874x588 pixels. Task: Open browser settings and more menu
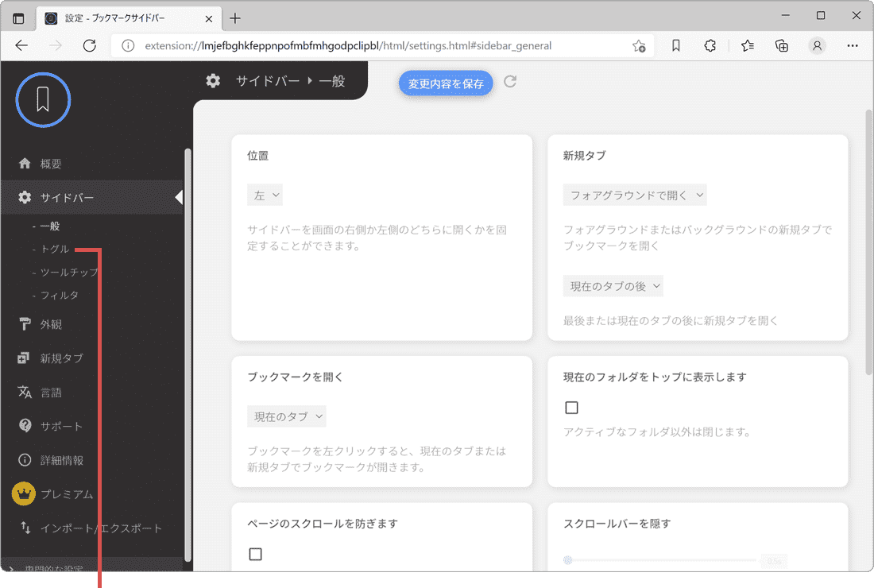pos(853,46)
